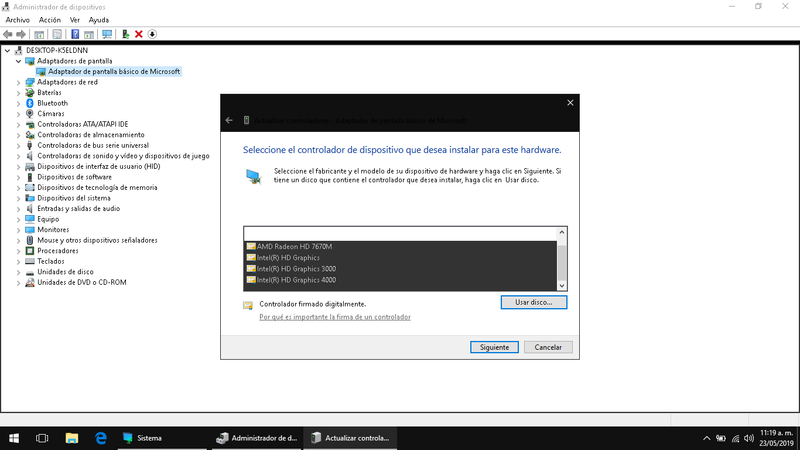Viewport: 800px width, 450px height.
Task: Click the Cámaras category icon
Action: (x=30, y=114)
